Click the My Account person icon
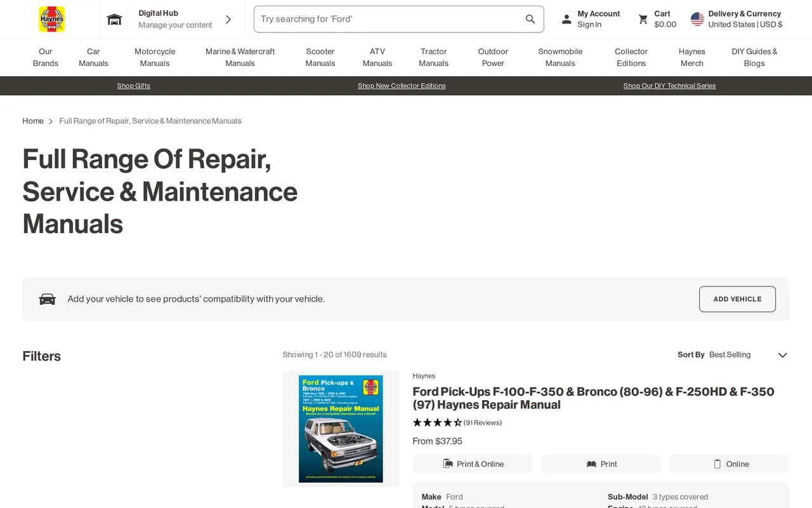Image resolution: width=812 pixels, height=508 pixels. point(566,19)
